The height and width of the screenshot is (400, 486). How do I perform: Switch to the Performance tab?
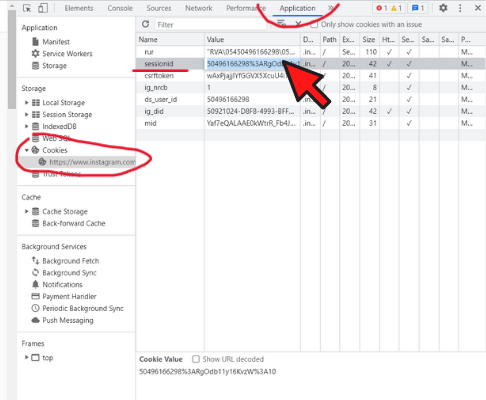pyautogui.click(x=246, y=8)
